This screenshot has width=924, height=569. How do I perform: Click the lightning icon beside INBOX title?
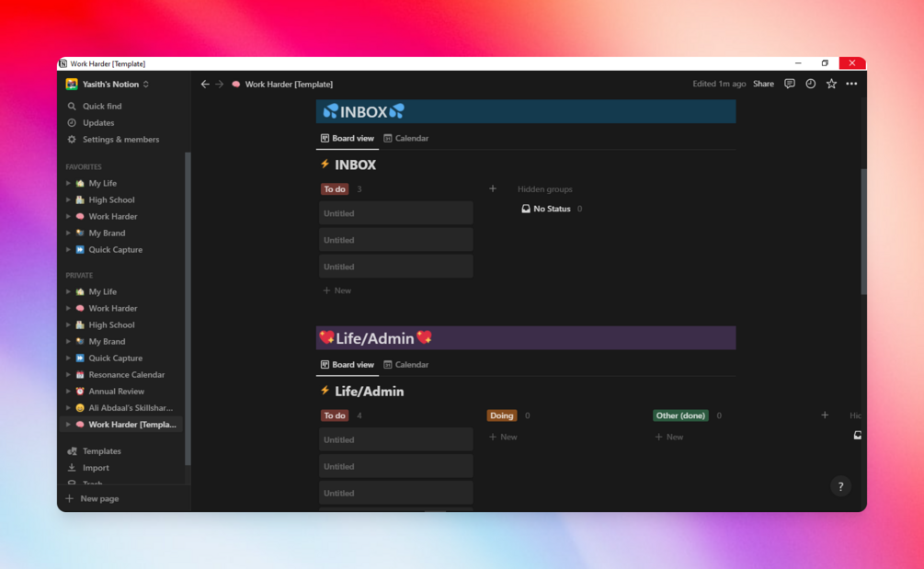tap(325, 165)
